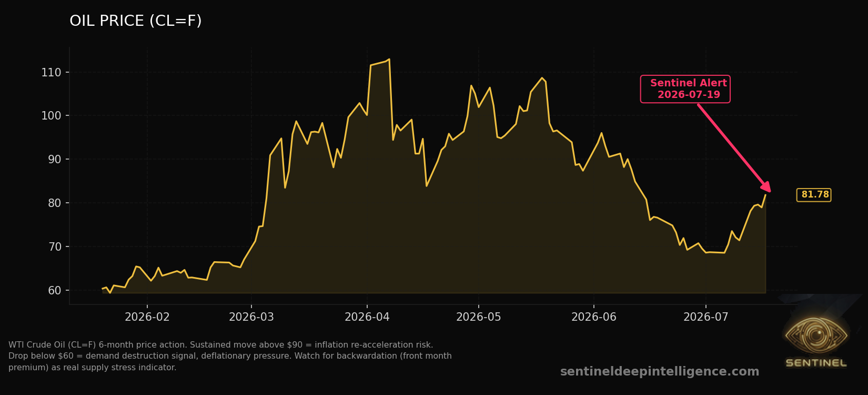Click the 60 y-axis label
Screen dimensions: 868x395
[x=55, y=290]
